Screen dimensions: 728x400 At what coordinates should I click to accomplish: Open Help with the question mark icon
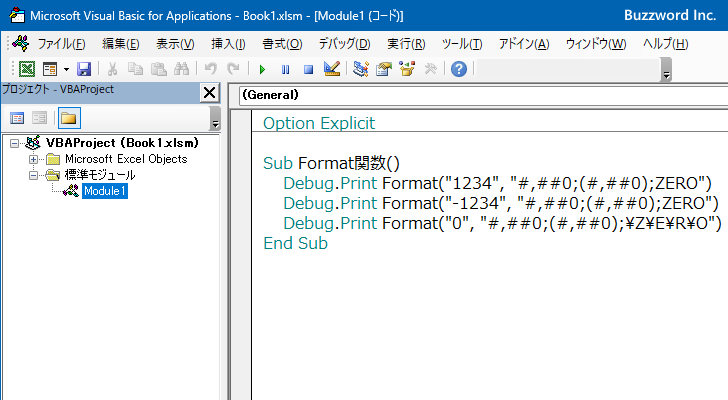[x=459, y=70]
